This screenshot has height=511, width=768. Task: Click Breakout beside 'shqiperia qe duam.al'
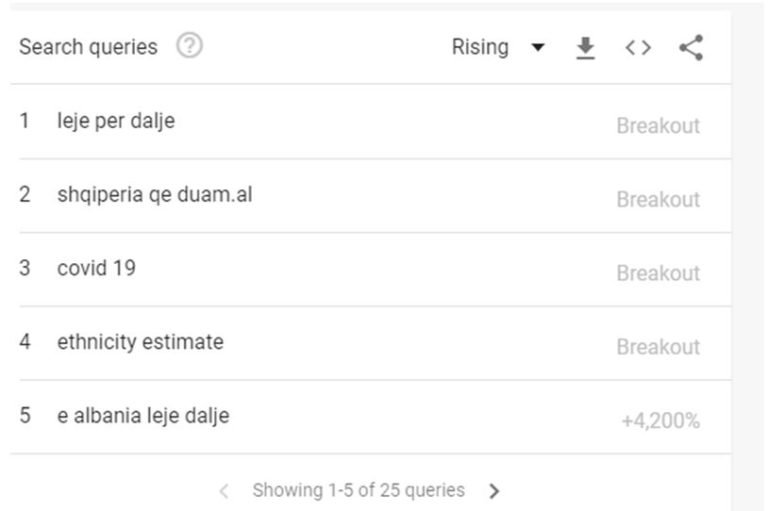(658, 199)
